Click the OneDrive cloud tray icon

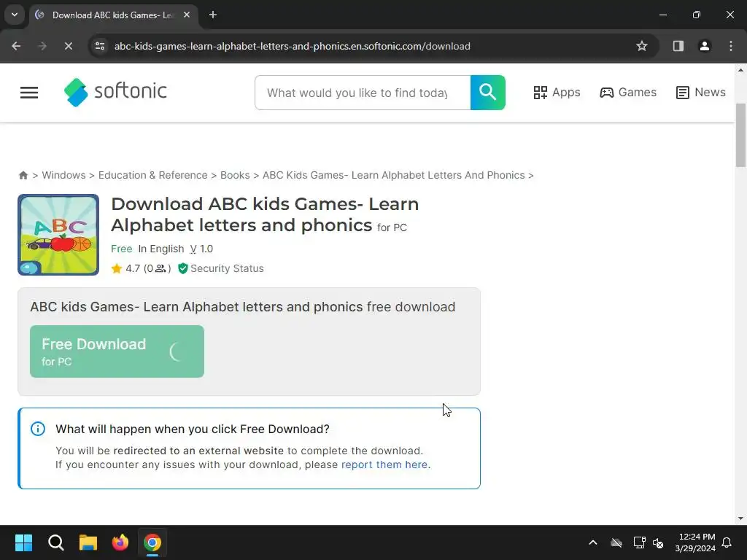tap(616, 542)
